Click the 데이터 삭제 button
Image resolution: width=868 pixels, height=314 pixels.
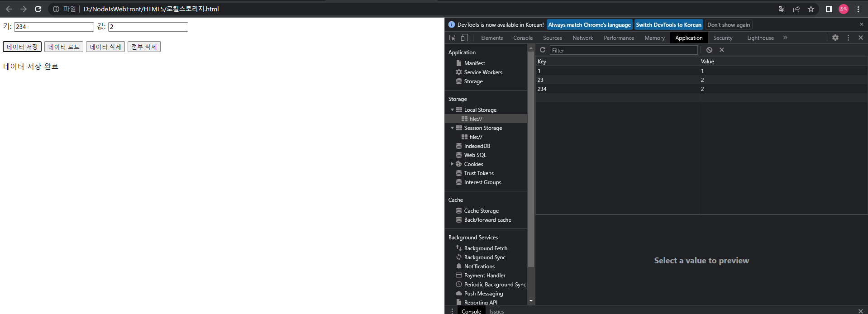point(105,47)
